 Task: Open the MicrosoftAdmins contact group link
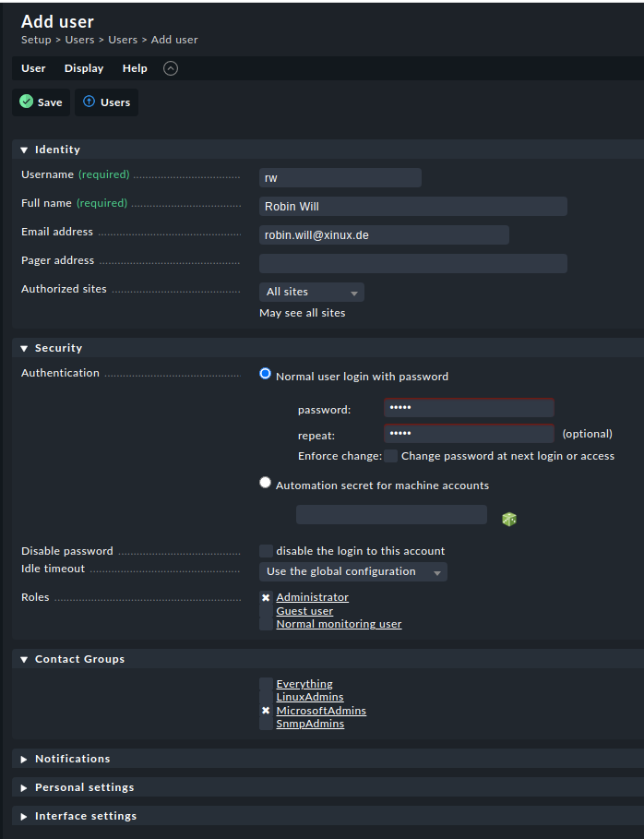[321, 711]
